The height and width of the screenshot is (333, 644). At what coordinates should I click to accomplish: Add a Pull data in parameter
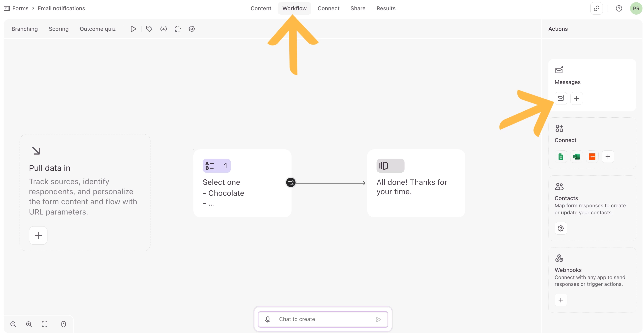(38, 235)
